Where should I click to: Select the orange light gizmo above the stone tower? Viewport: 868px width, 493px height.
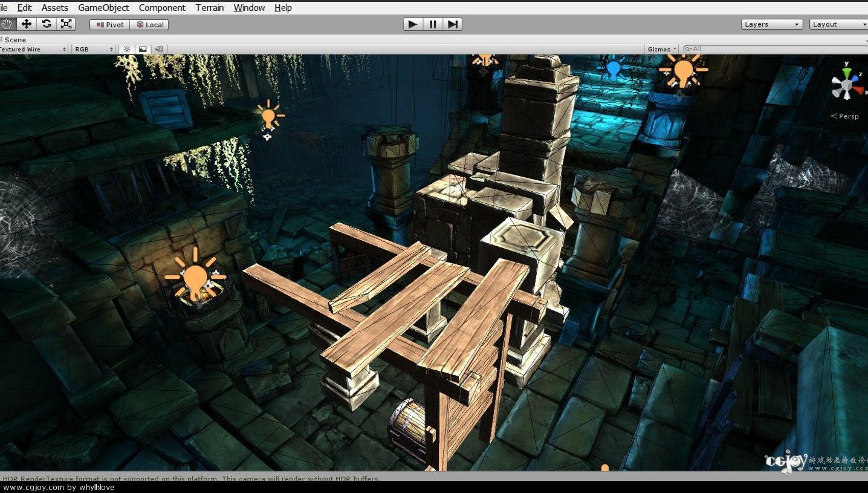click(485, 59)
